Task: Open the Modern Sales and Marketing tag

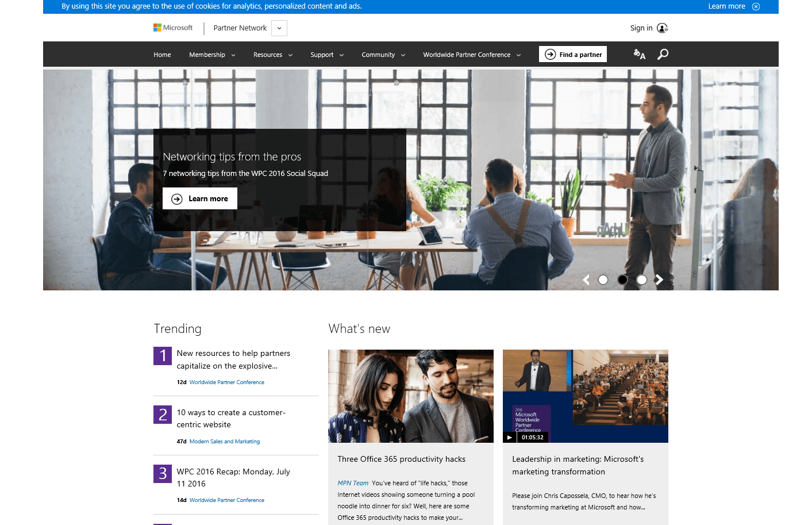Action: [225, 442]
